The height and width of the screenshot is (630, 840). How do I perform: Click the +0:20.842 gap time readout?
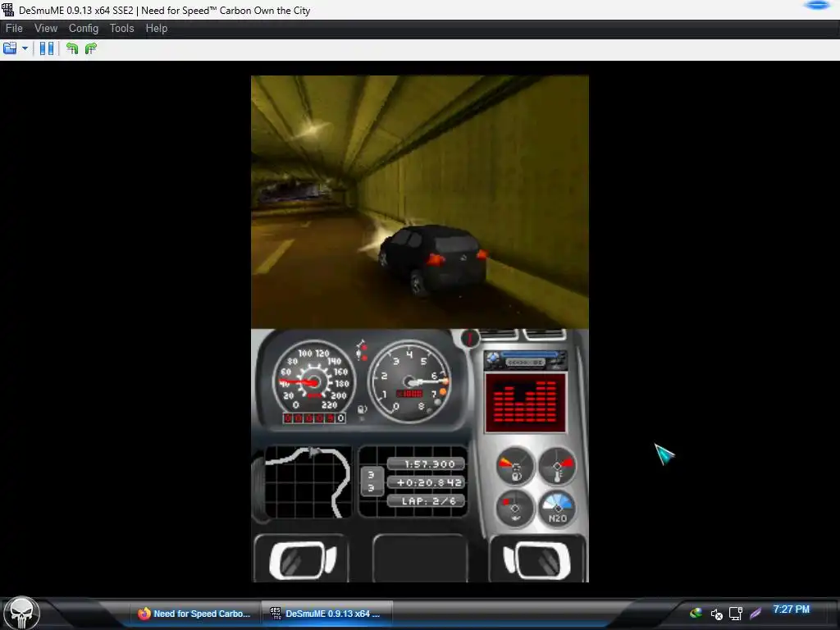(426, 482)
